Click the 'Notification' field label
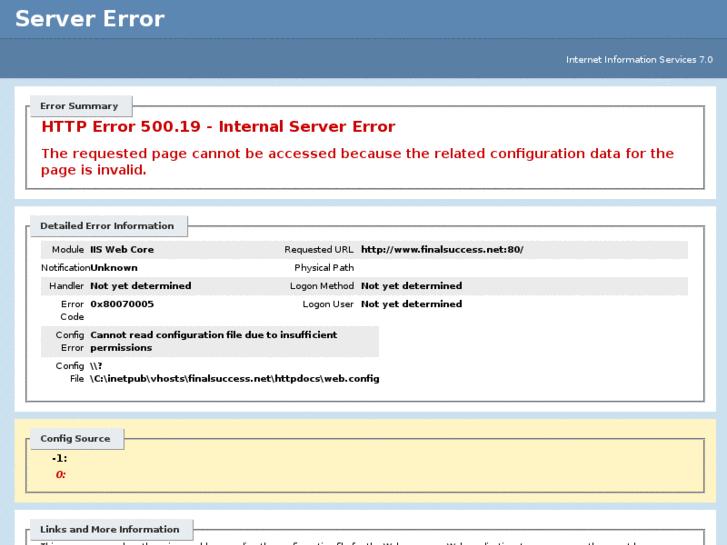This screenshot has height=545, width=727. [x=65, y=268]
